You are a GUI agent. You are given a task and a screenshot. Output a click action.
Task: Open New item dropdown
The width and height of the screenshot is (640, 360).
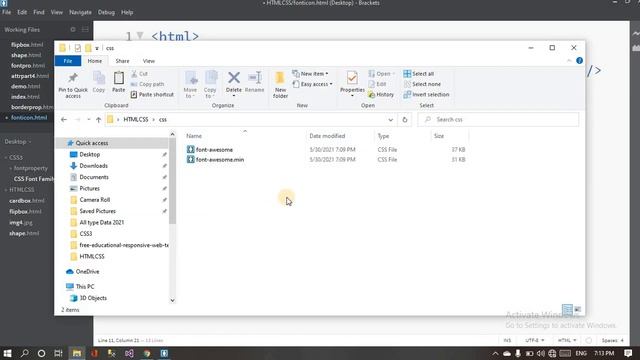[x=310, y=74]
